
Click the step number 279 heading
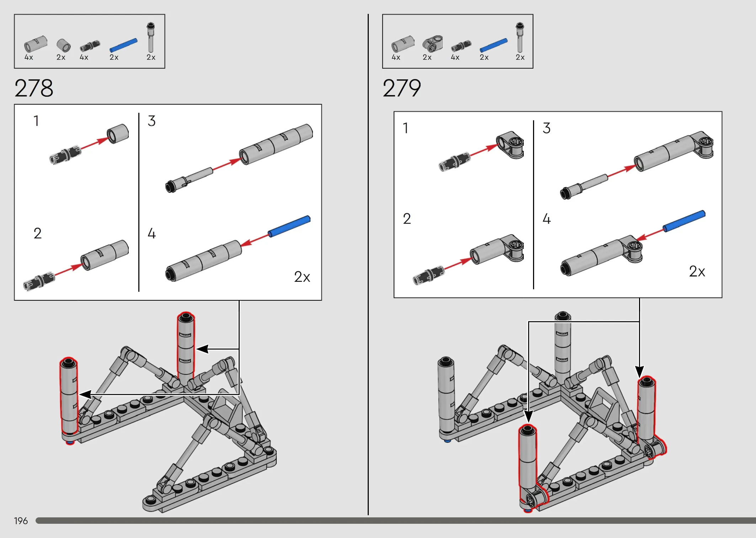(x=402, y=88)
